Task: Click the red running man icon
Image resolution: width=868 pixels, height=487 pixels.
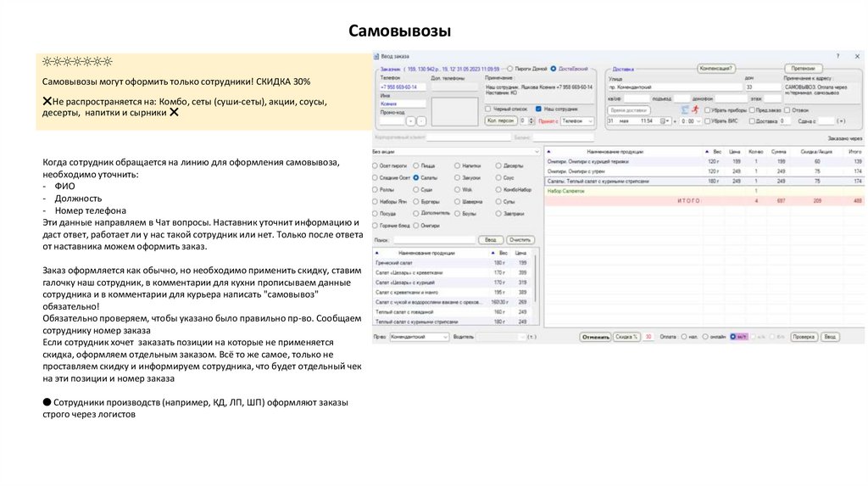Action: click(x=695, y=109)
